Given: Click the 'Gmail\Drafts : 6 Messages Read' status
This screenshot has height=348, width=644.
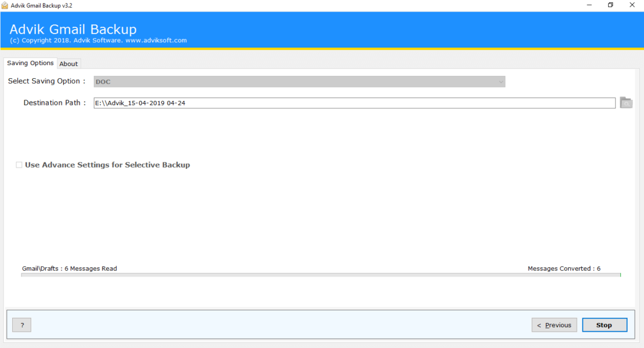Looking at the screenshot, I should tap(70, 269).
